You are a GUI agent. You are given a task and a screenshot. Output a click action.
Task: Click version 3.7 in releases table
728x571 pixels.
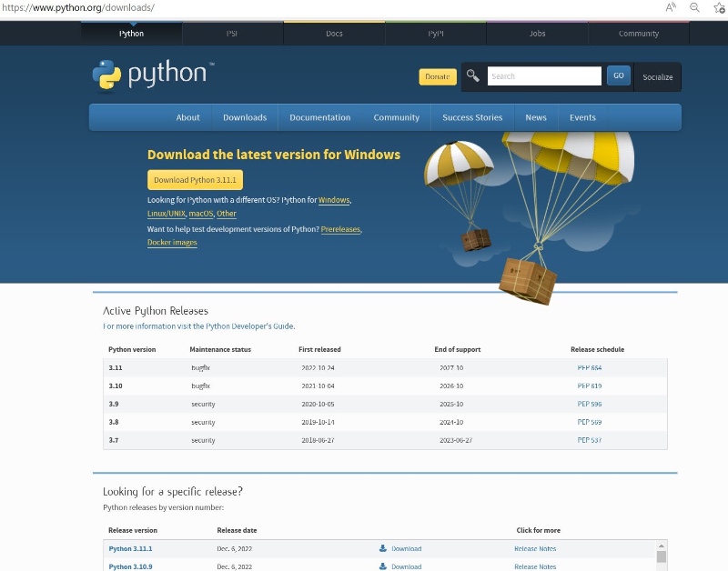coord(113,440)
